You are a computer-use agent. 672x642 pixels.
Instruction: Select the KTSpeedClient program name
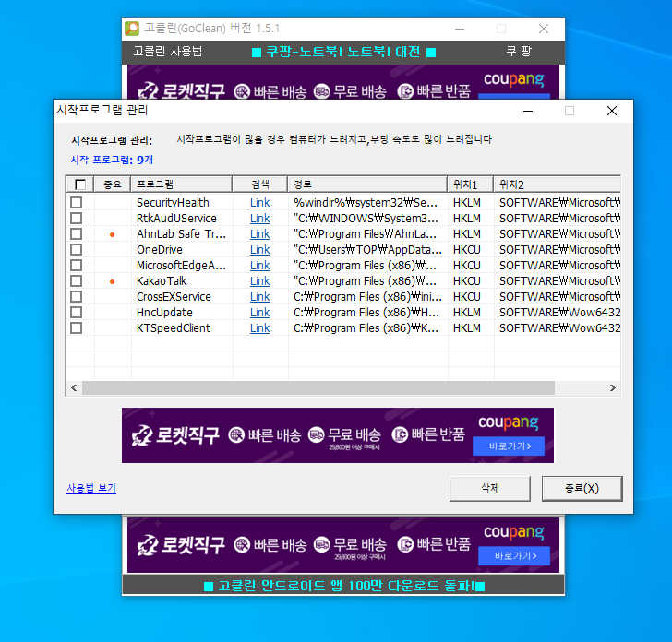[174, 328]
